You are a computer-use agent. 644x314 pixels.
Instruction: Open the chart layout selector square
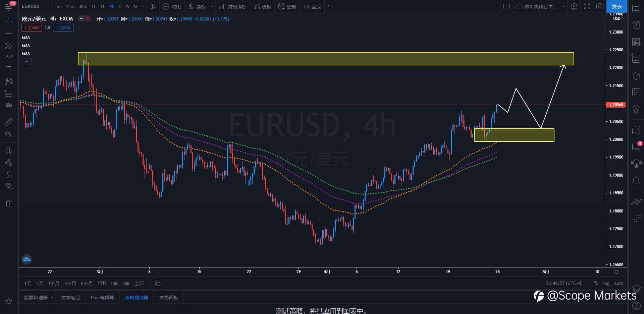click(x=506, y=6)
